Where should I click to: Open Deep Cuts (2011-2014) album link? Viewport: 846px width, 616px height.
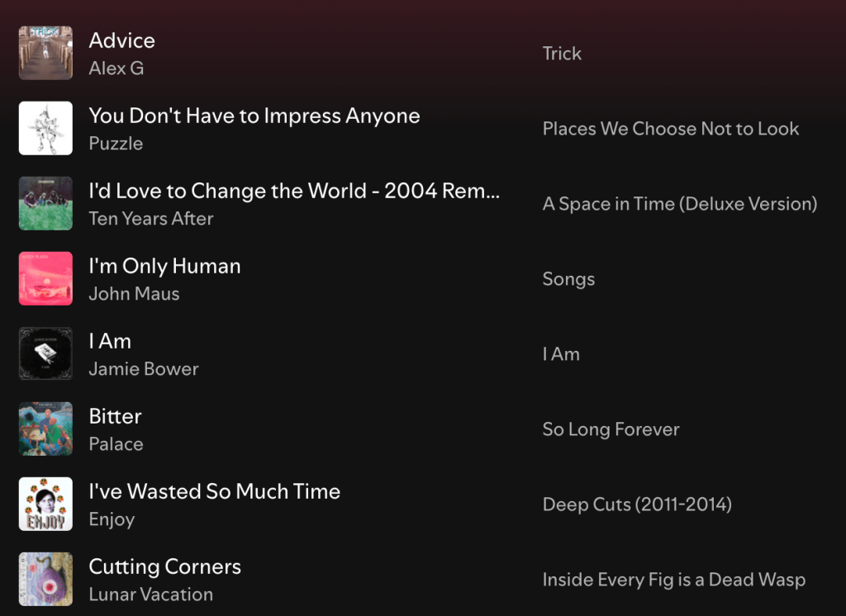tap(637, 505)
